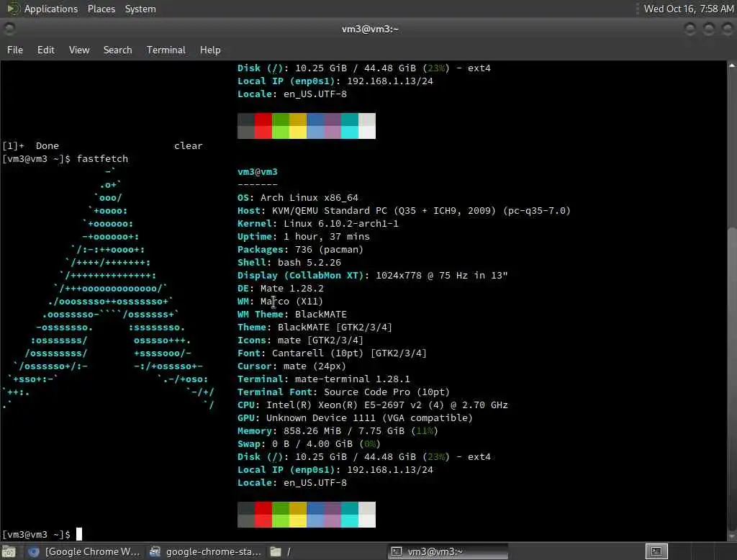The image size is (737, 560).
Task: Click the scrollbar up arrow
Action: click(x=732, y=66)
